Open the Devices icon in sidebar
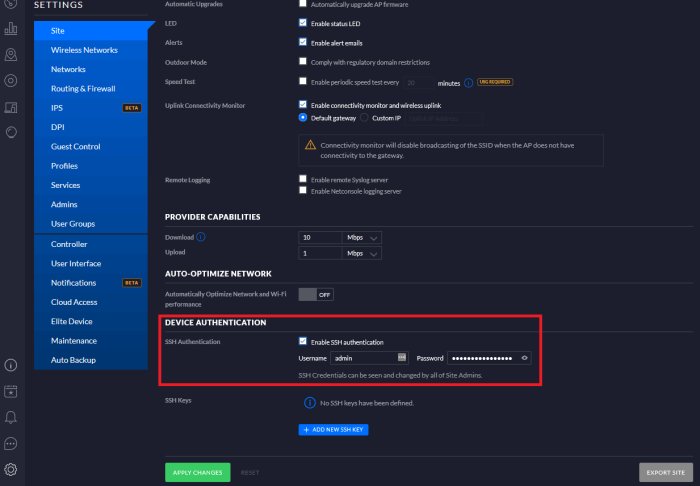 [11, 81]
